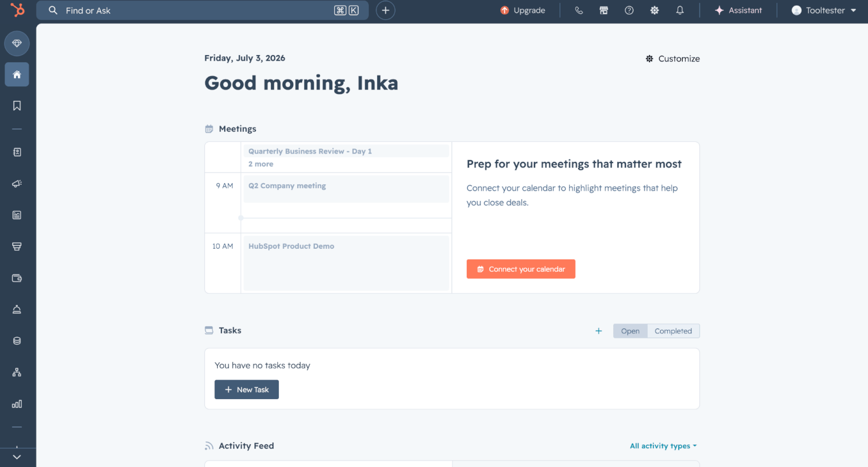Open Marketing megaphone sidebar icon
The image size is (868, 467).
click(17, 184)
